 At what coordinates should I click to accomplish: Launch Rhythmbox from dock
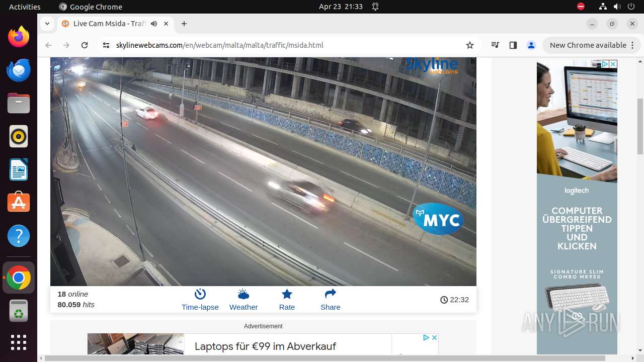(19, 136)
